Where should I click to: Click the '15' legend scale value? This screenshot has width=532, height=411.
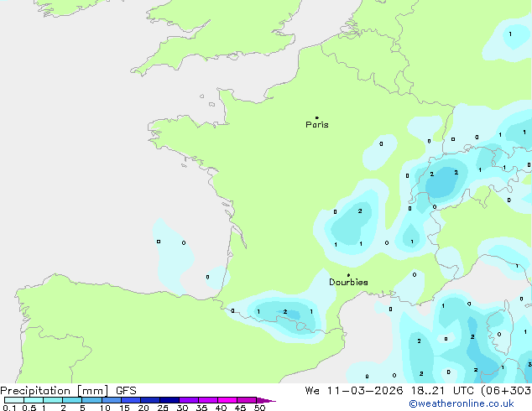coord(124,408)
